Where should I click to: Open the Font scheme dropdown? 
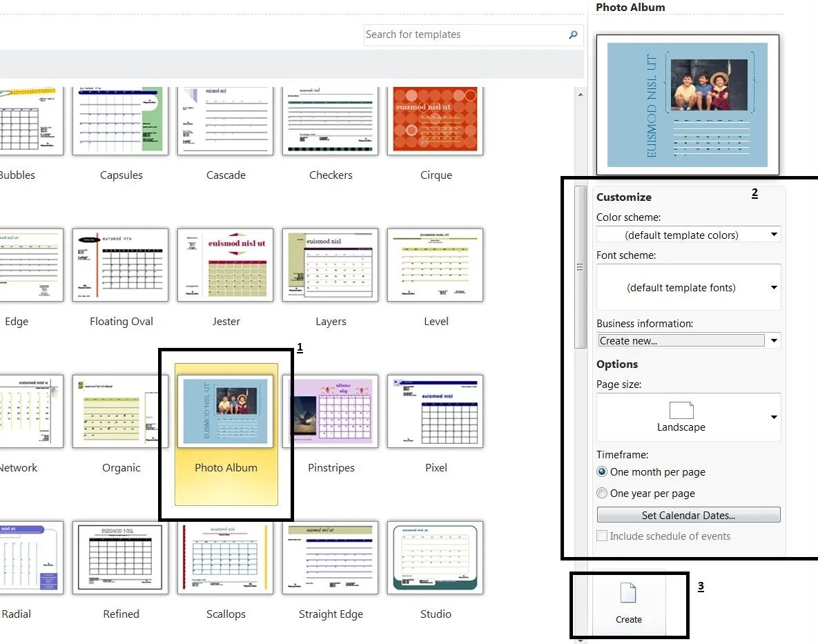point(689,287)
